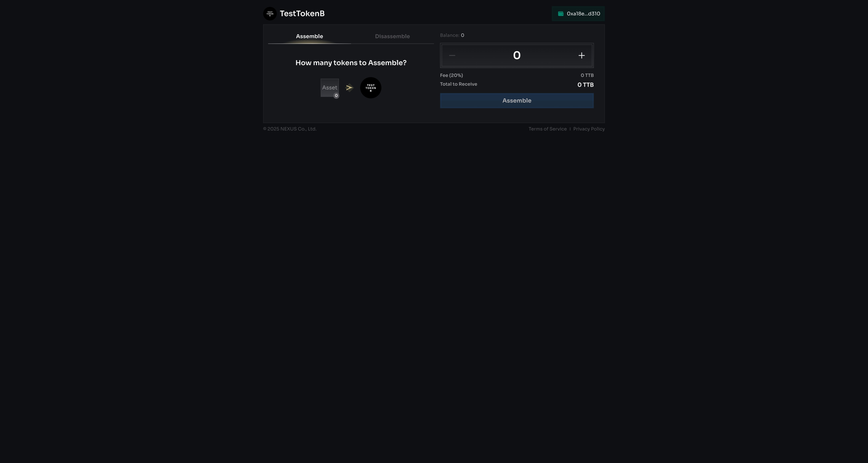Click the Balance value above the input
868x463 pixels.
coord(462,35)
